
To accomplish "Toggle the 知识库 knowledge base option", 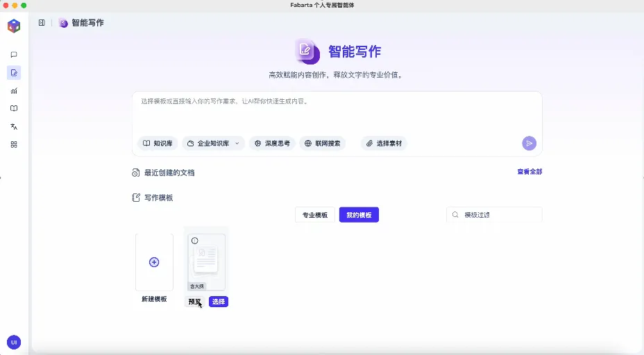I will 158,144.
